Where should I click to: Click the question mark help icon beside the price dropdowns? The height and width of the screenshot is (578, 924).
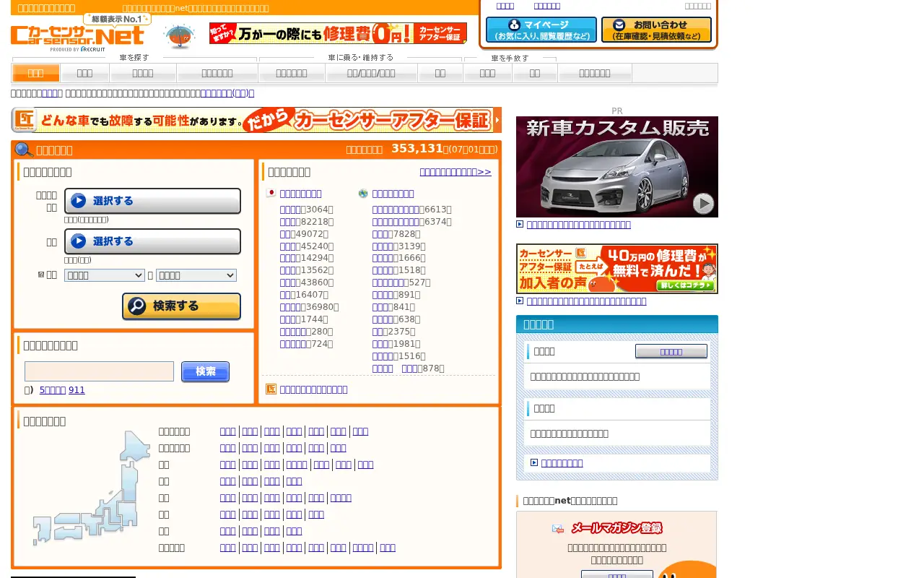tap(40, 275)
